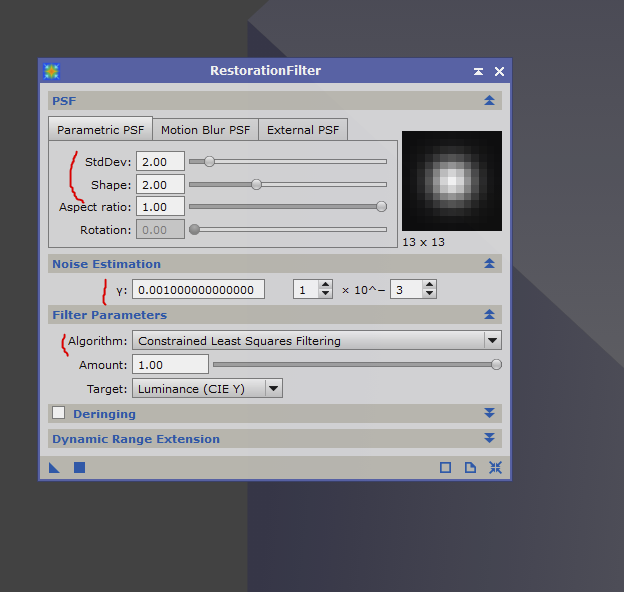Image resolution: width=624 pixels, height=592 pixels.
Task: Click the RestorationFilter title text
Action: click(265, 70)
